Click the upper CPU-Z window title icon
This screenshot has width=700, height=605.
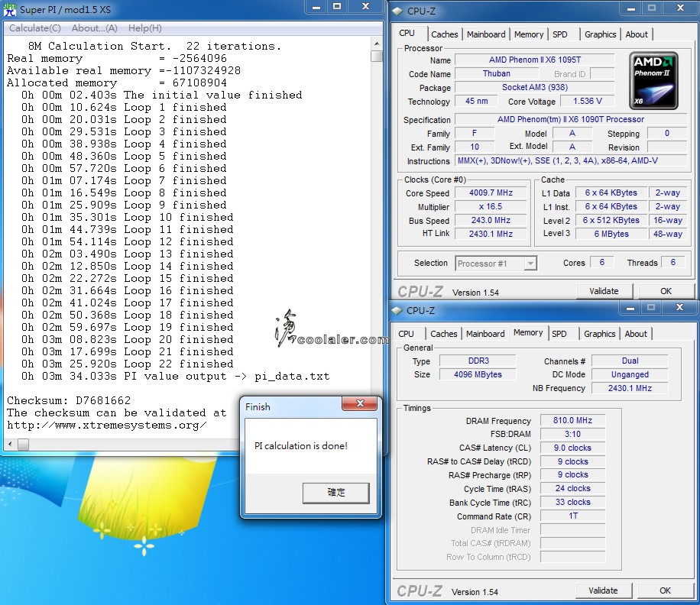pos(397,11)
